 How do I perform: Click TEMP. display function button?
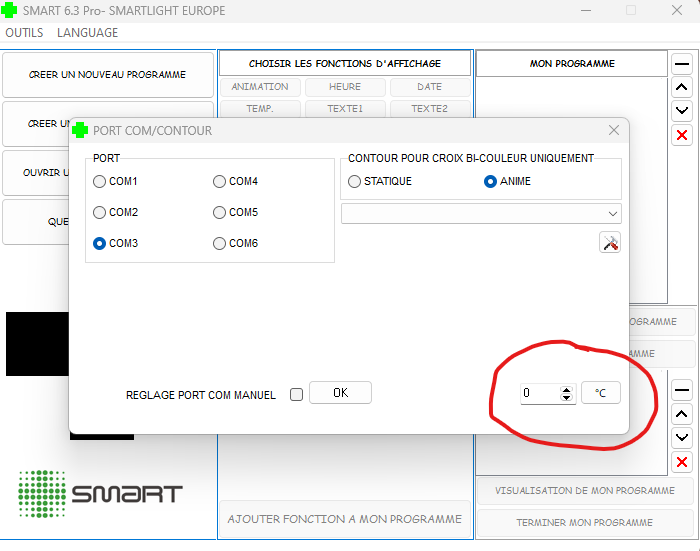(x=260, y=109)
